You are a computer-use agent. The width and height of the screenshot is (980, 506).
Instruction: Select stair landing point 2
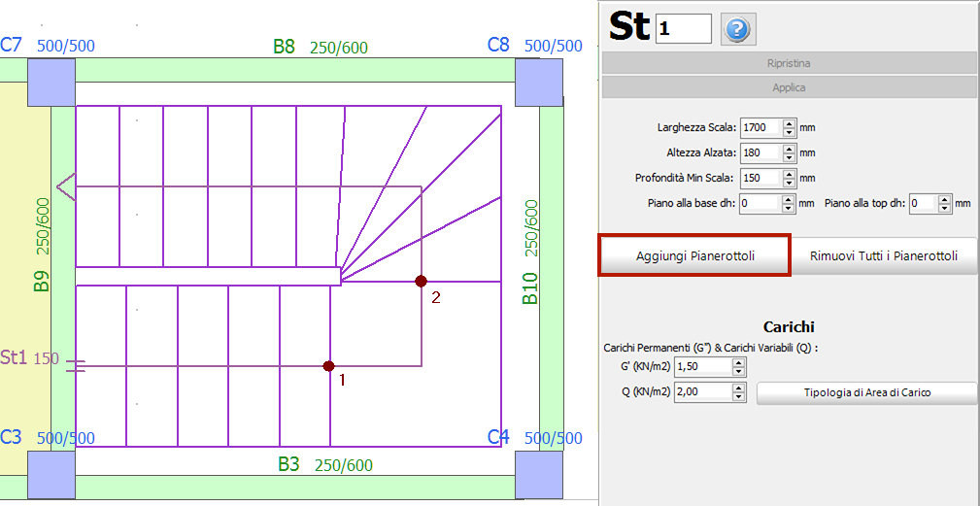click(421, 281)
